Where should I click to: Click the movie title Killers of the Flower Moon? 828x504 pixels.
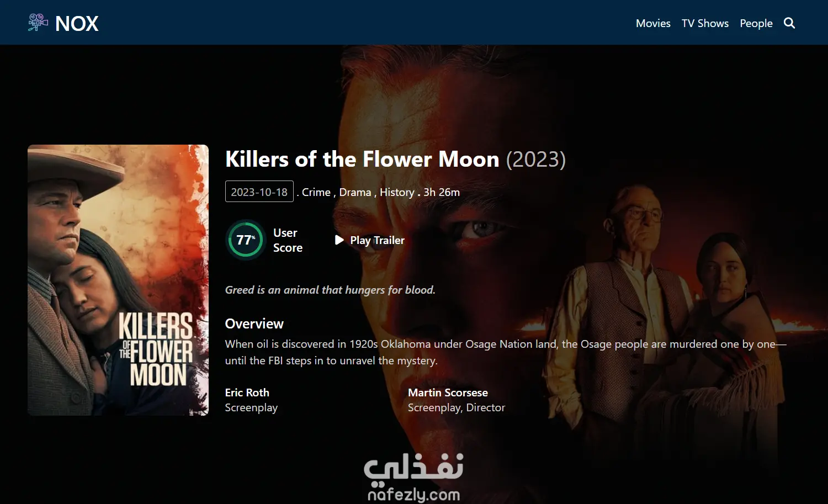pyautogui.click(x=362, y=159)
